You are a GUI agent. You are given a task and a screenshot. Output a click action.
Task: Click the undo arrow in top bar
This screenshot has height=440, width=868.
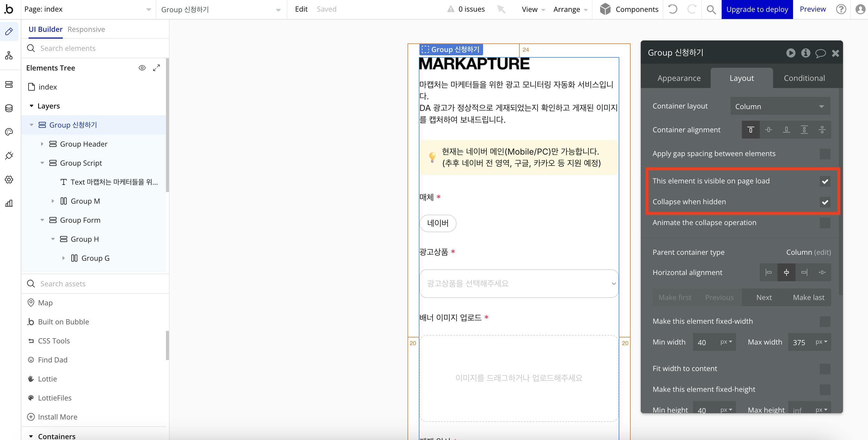[x=673, y=9]
